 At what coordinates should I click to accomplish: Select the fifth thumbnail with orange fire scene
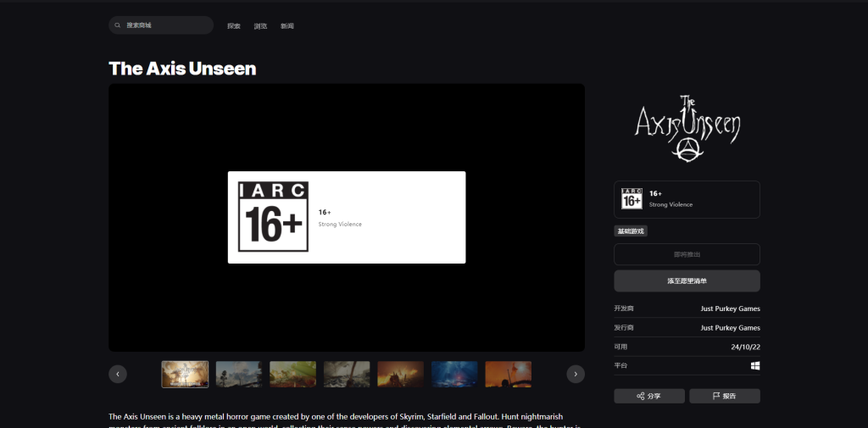pyautogui.click(x=401, y=375)
